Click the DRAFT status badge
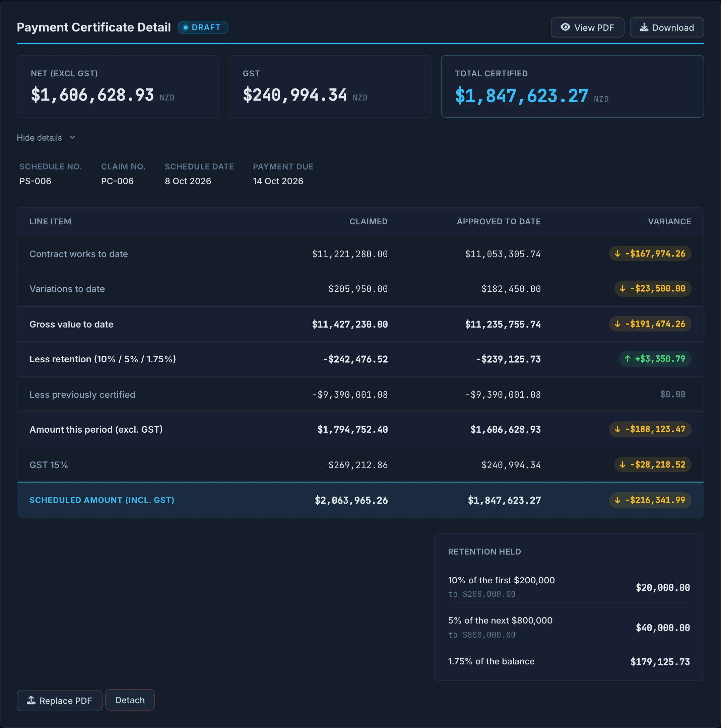The width and height of the screenshot is (721, 728). point(203,27)
